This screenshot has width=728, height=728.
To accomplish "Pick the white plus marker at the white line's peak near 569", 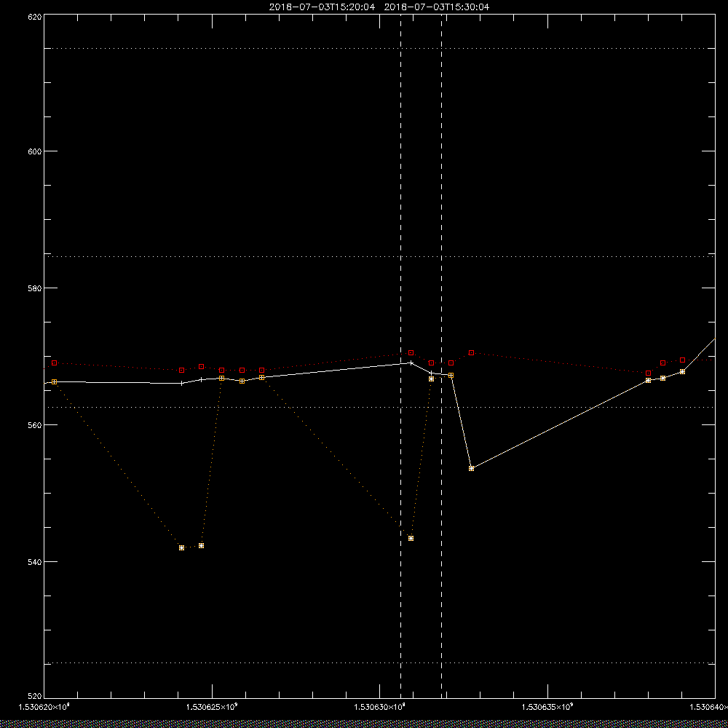I will pyautogui.click(x=411, y=363).
